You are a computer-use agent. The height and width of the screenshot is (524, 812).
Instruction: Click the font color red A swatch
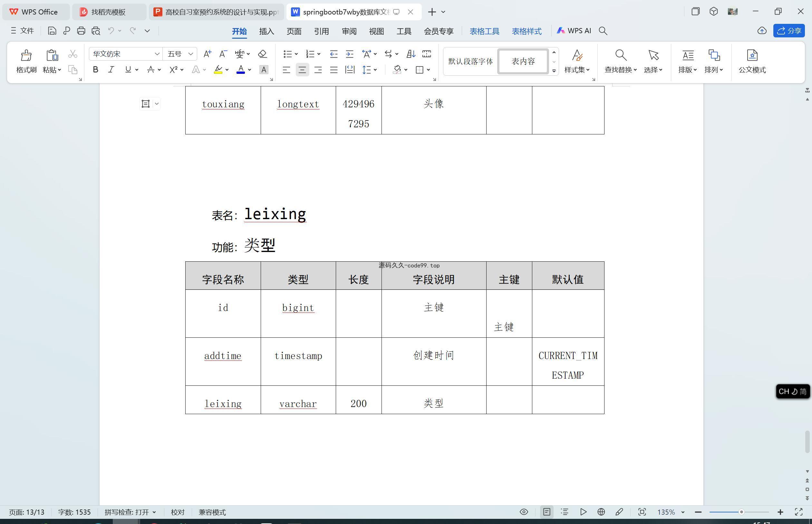[241, 70]
